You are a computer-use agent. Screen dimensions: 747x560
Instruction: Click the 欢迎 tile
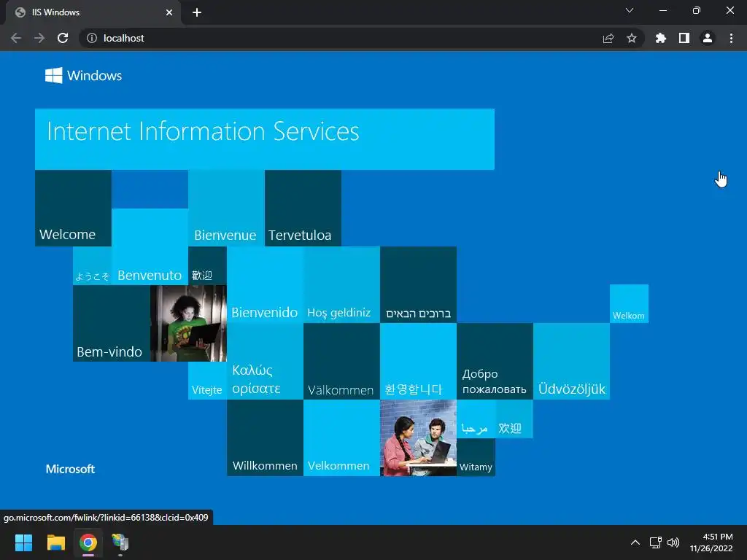514,419
